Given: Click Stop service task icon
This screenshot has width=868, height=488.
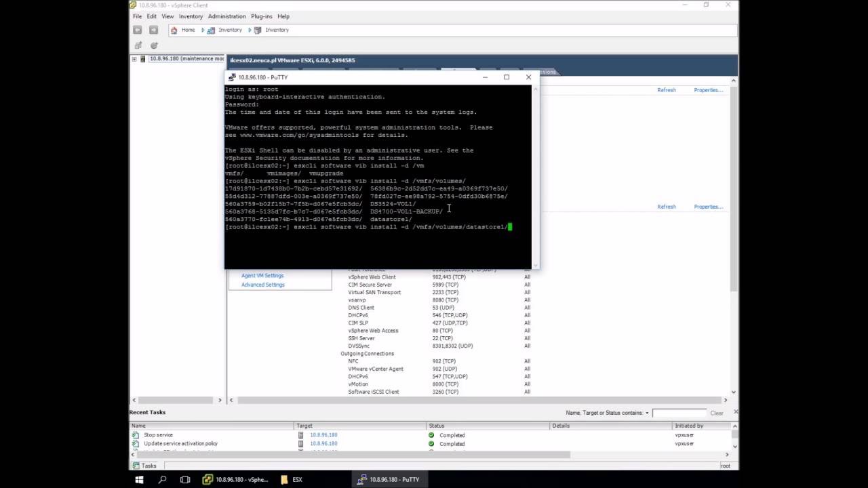Looking at the screenshot, I should 136,435.
